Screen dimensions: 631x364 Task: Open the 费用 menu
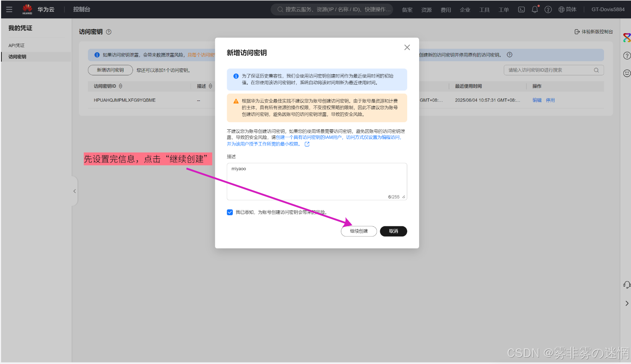pyautogui.click(x=446, y=10)
